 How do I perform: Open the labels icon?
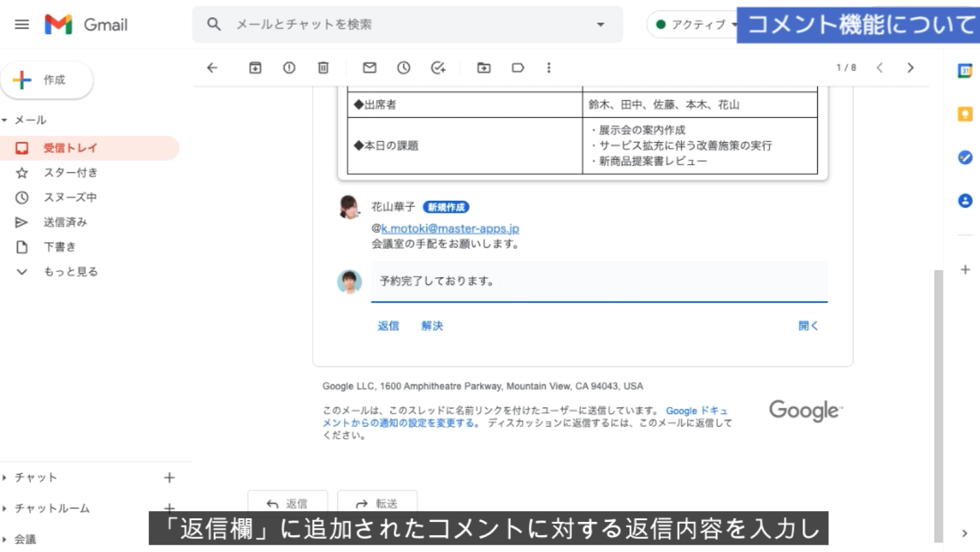[x=518, y=67]
